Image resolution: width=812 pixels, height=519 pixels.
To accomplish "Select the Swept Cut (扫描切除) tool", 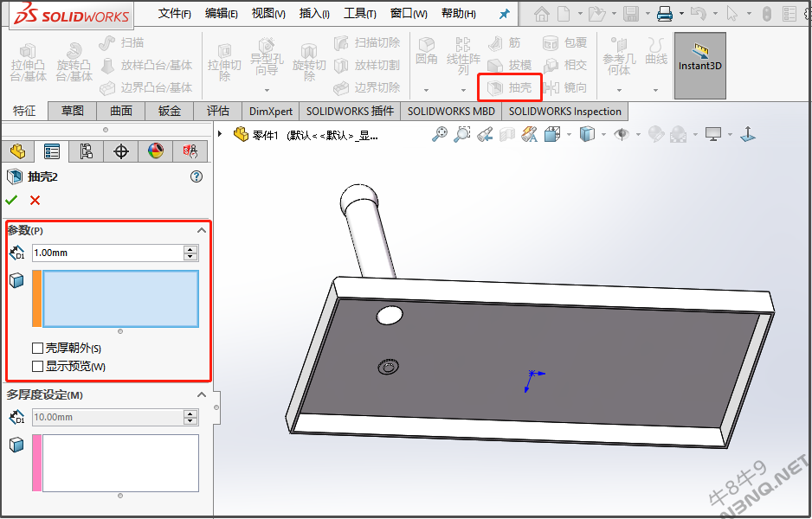I will pyautogui.click(x=367, y=43).
